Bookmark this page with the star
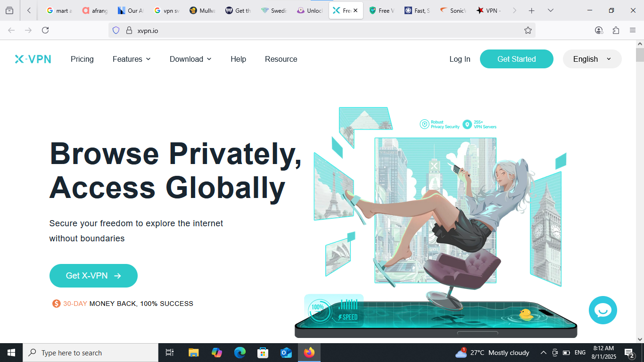 528,30
